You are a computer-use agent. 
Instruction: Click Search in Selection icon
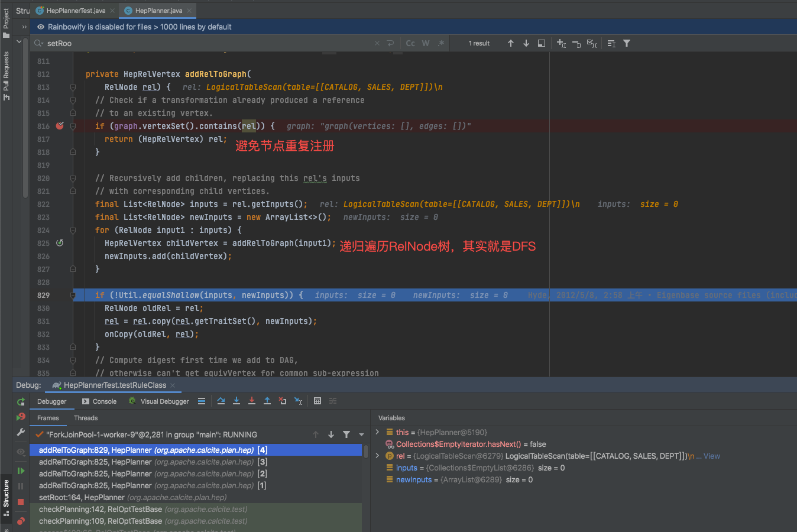click(542, 43)
